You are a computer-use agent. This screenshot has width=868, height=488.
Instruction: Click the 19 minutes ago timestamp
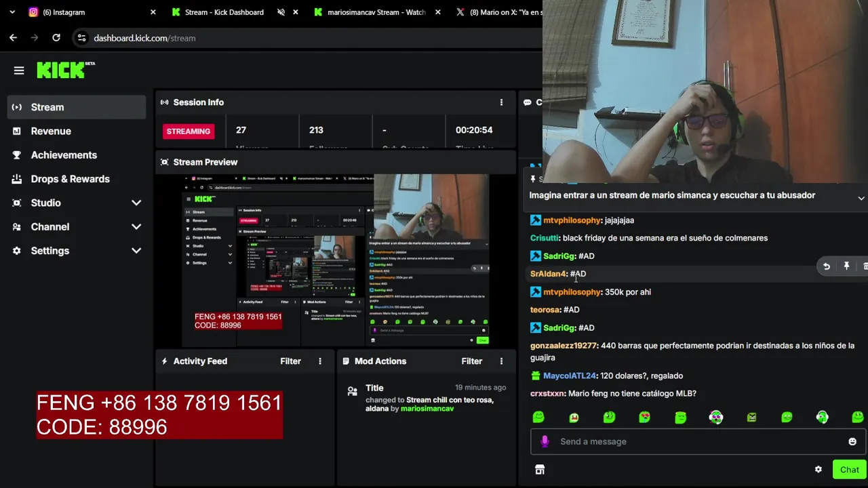pyautogui.click(x=480, y=388)
